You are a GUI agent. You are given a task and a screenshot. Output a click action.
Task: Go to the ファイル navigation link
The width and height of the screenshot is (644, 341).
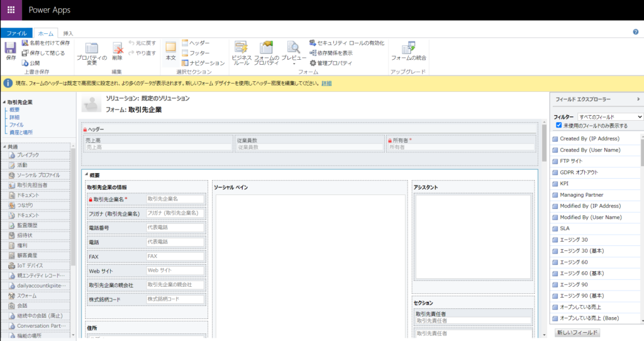[x=16, y=125]
